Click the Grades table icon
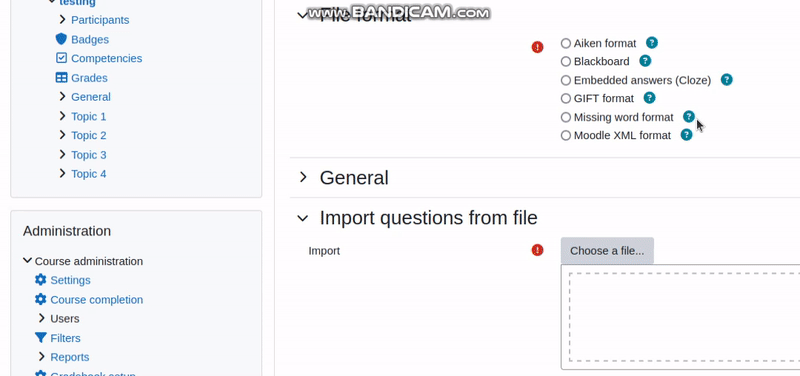 tap(61, 78)
